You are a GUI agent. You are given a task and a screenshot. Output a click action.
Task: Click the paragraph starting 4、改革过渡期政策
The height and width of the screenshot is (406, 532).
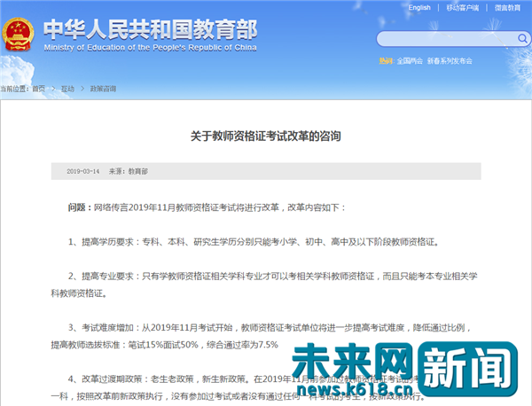(238, 387)
